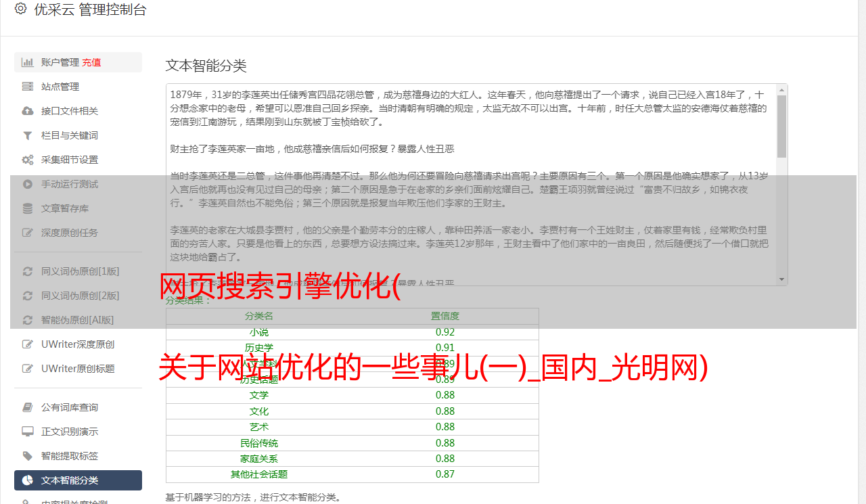Image resolution: width=866 pixels, height=504 pixels.
Task: Click the monitor icon for 正文识别演示
Action: [27, 432]
